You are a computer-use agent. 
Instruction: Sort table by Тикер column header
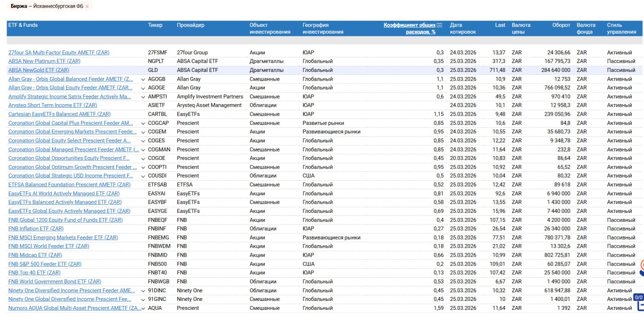pos(155,25)
